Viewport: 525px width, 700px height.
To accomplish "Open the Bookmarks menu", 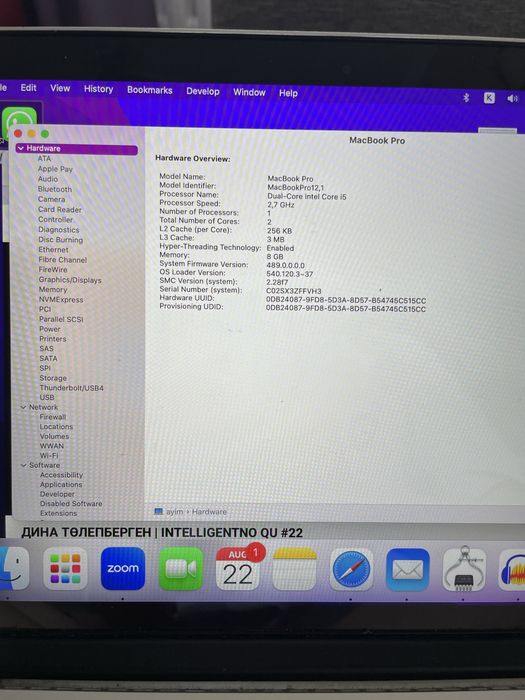I will 150,90.
